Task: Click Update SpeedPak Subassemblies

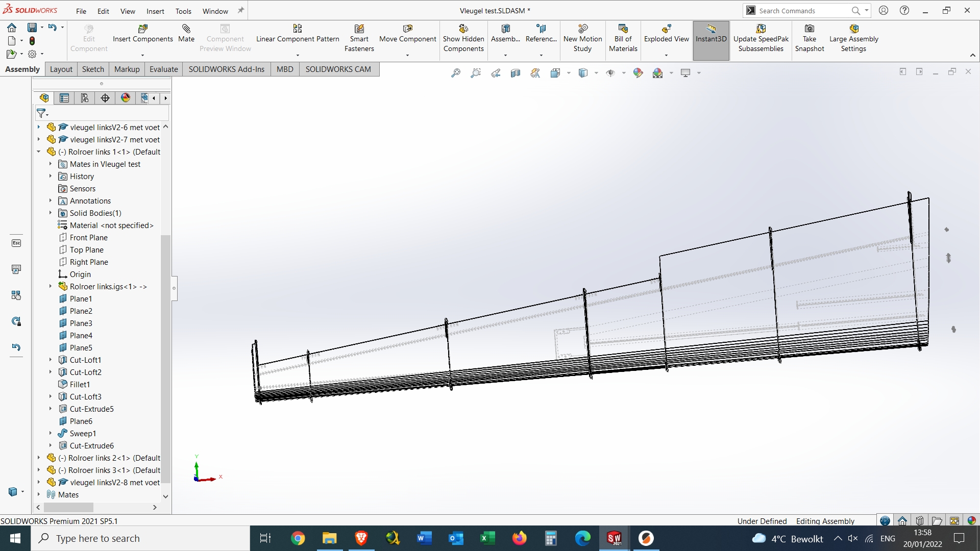Action: 761,38
